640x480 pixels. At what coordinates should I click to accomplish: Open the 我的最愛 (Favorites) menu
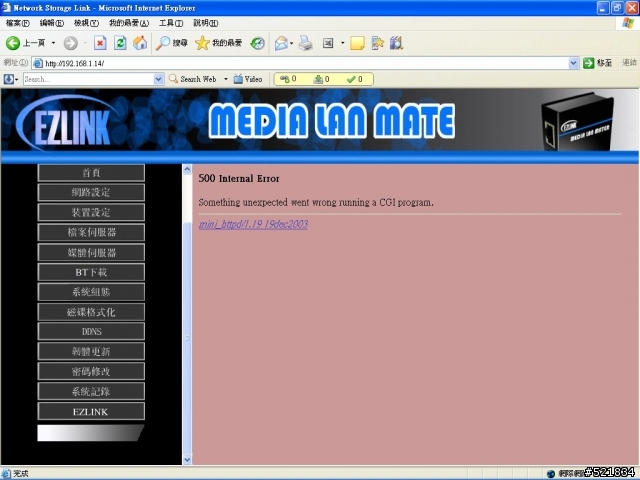(129, 23)
